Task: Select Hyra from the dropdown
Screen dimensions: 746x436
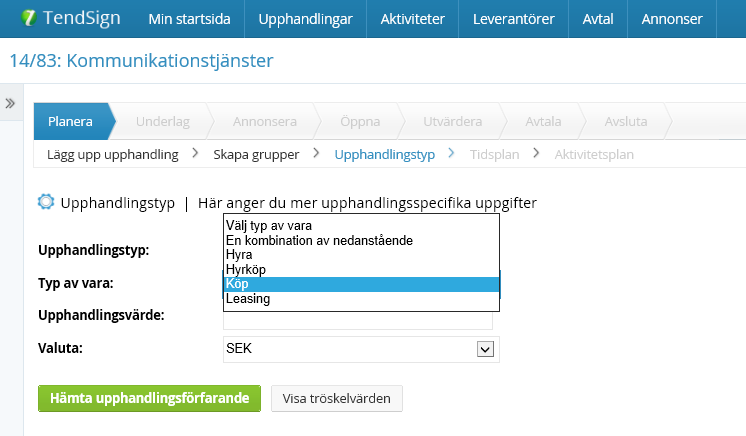Action: tap(361, 255)
